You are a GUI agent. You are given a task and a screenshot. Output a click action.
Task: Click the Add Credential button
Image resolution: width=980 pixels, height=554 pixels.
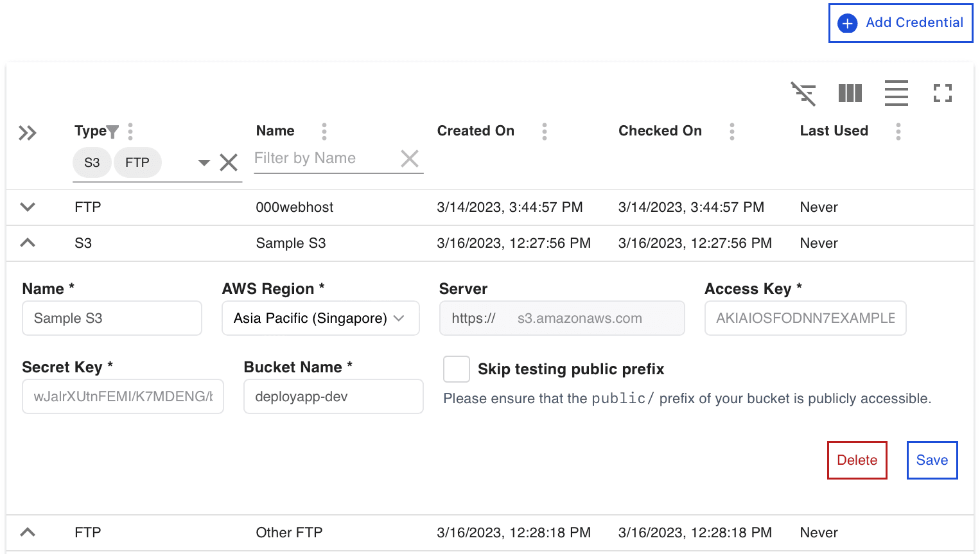(900, 23)
